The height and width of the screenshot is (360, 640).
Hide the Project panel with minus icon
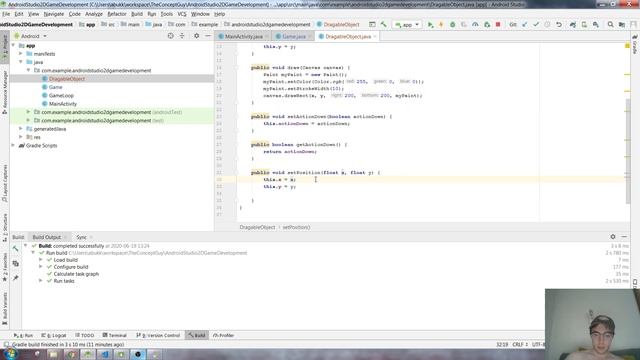click(208, 36)
